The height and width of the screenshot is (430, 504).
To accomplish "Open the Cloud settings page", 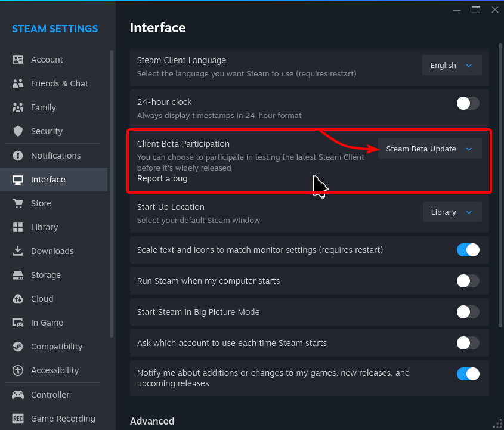I will click(x=54, y=299).
